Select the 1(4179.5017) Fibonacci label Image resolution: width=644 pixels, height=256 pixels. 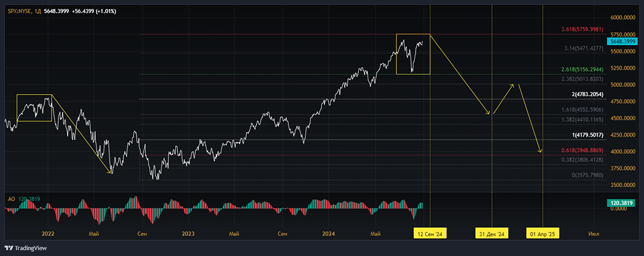pyautogui.click(x=587, y=135)
